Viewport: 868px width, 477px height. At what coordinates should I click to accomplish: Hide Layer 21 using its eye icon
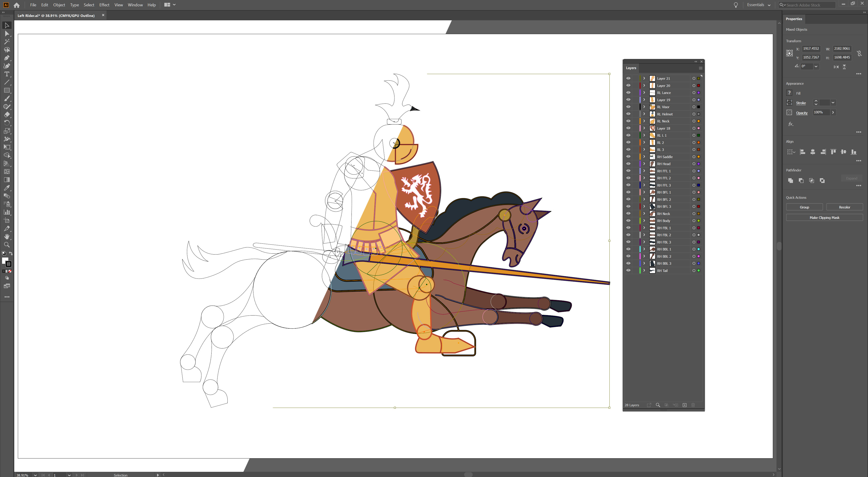[628, 78]
